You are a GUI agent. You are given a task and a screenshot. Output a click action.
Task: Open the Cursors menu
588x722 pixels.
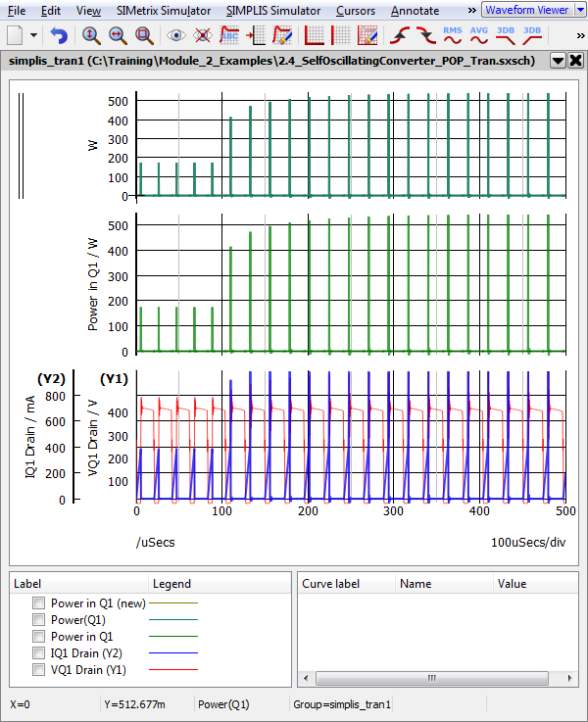[354, 11]
